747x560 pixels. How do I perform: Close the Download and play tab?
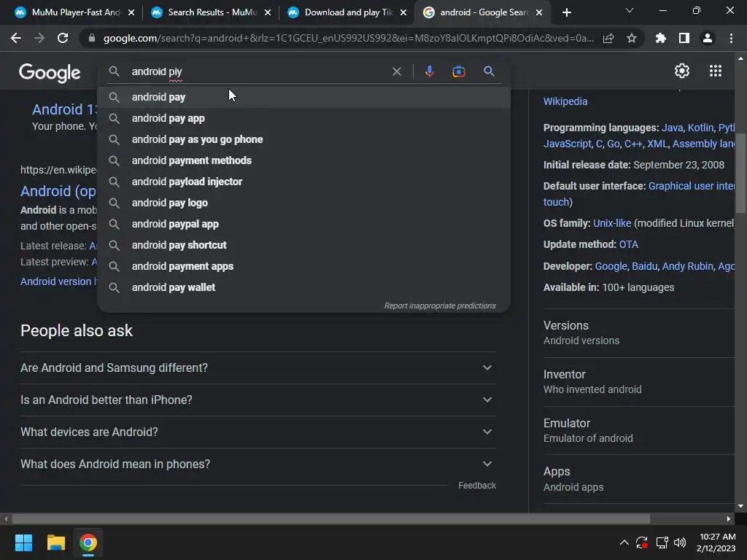[403, 12]
